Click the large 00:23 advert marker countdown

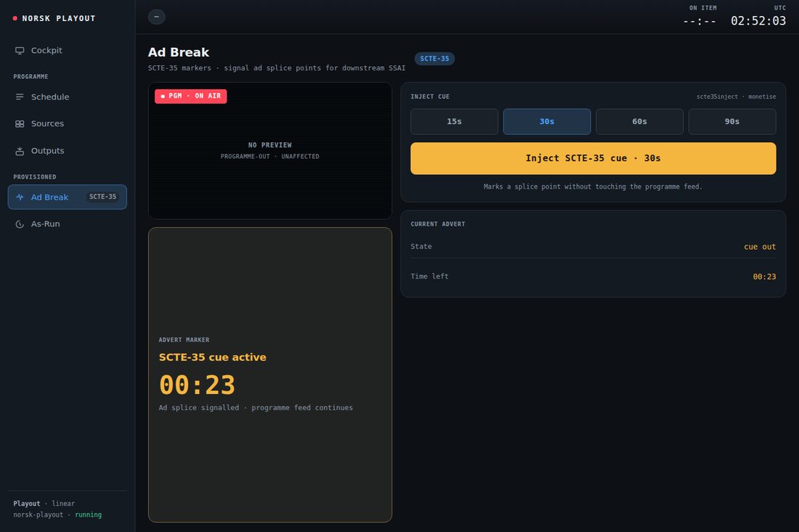(x=197, y=385)
